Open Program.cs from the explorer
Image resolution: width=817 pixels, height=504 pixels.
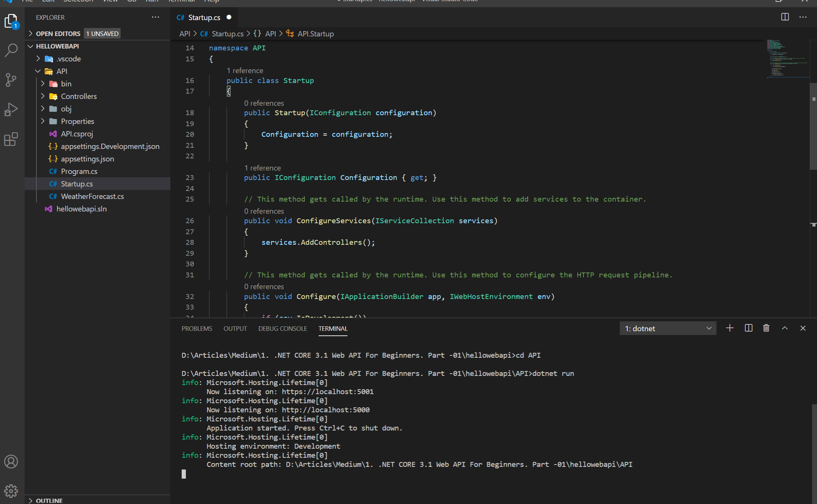tap(79, 171)
